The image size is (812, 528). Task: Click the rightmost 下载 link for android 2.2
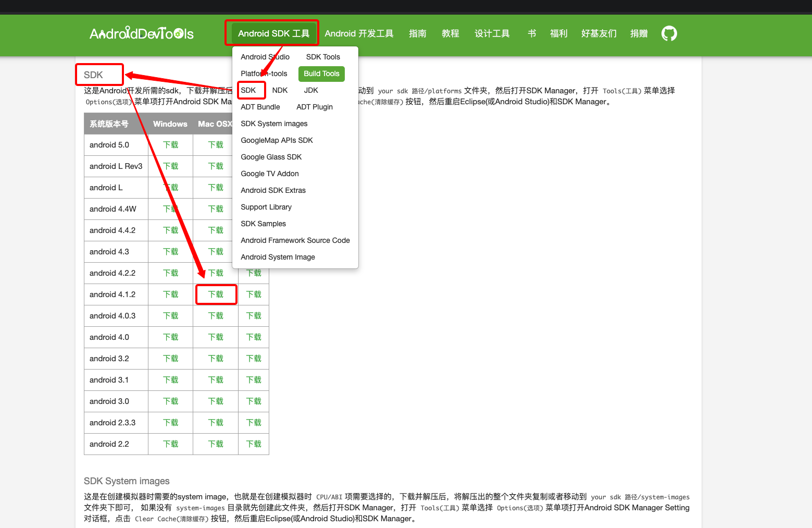(254, 444)
